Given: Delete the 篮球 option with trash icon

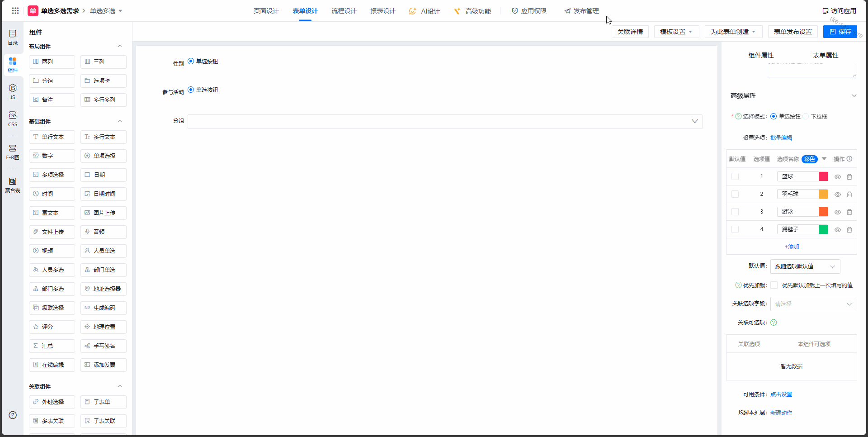Looking at the screenshot, I should click(x=849, y=177).
